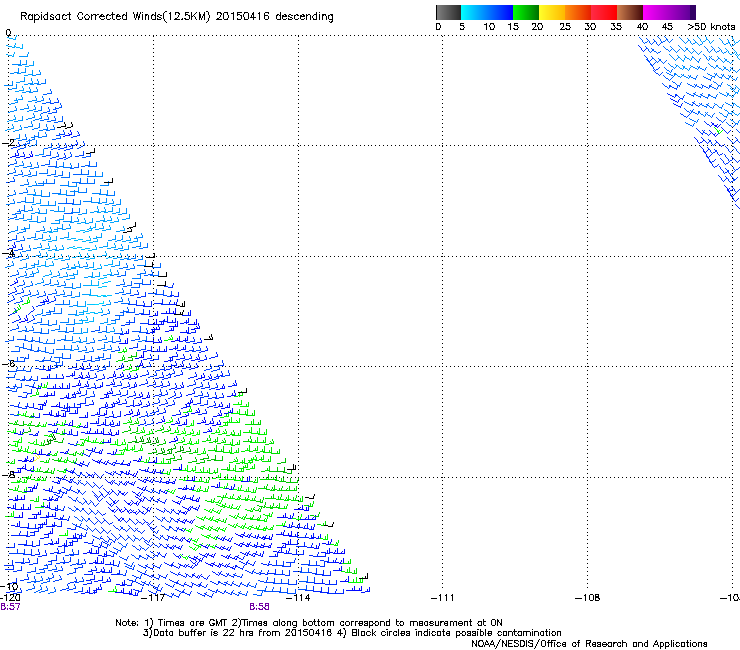Click the purple time stamp "8:58"
Viewport: 740px width, 650px height.
[x=259, y=607]
